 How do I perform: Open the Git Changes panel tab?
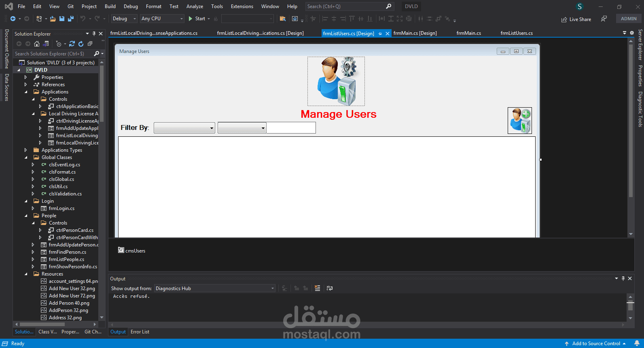click(x=93, y=332)
